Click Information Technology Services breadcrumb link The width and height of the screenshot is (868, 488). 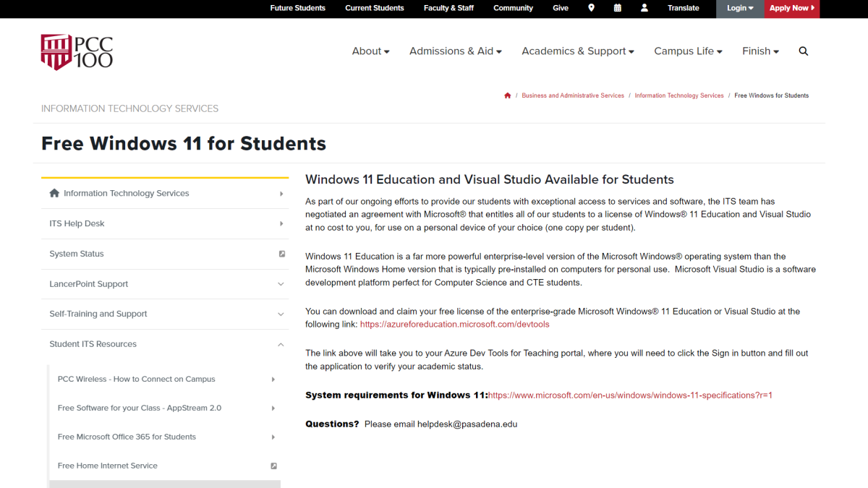point(678,95)
